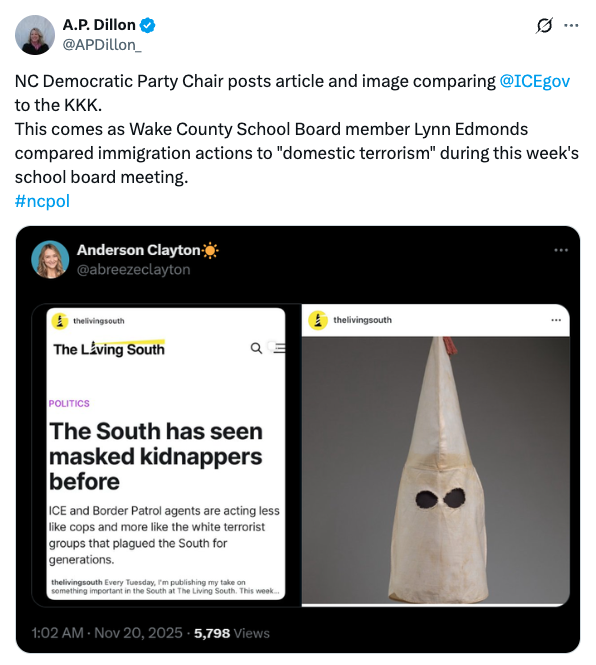
Task: Click the Anderson Clayton display name
Action: (138, 250)
